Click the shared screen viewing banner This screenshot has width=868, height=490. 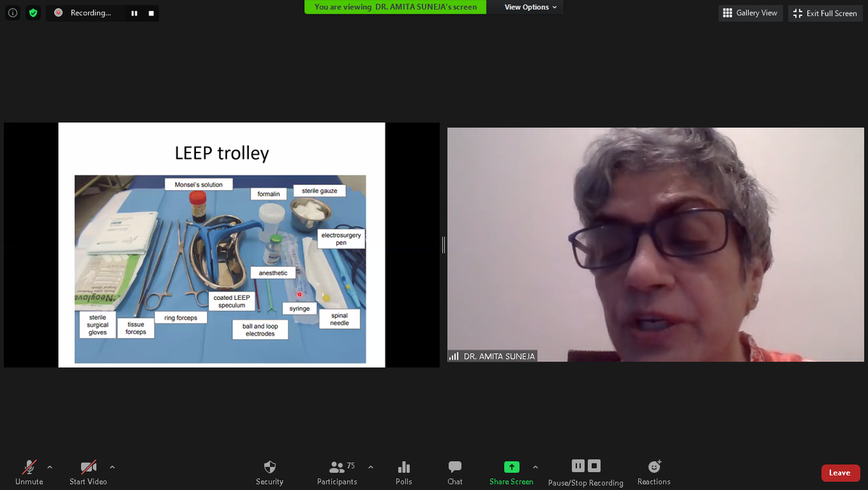pyautogui.click(x=396, y=7)
